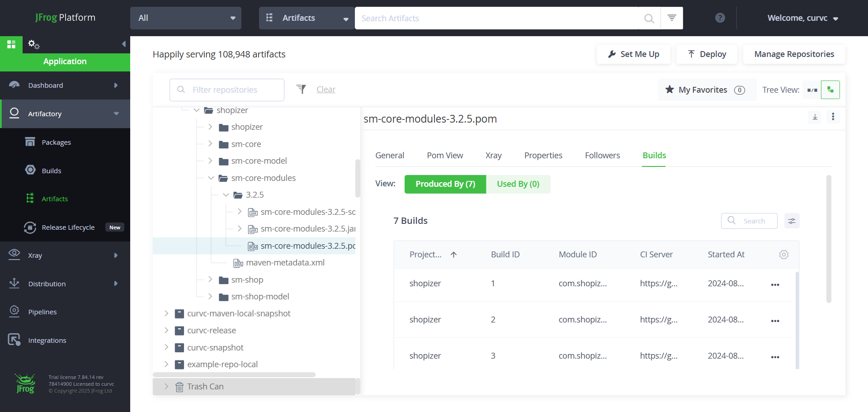The width and height of the screenshot is (868, 412).
Task: Expand the example-repo-local repository
Action: 166,365
